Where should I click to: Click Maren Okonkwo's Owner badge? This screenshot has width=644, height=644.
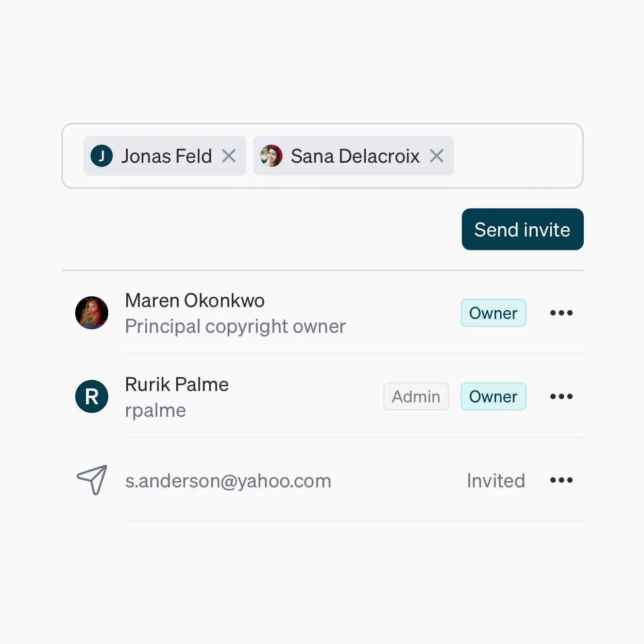click(x=493, y=313)
